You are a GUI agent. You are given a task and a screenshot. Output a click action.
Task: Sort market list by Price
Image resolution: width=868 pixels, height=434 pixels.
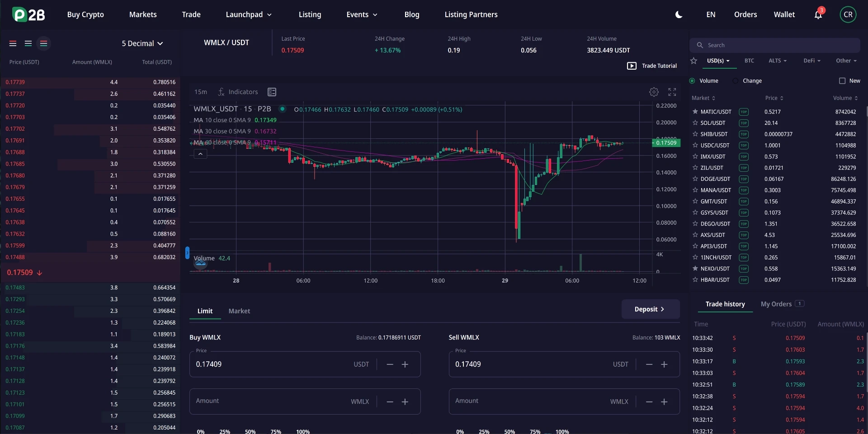click(x=774, y=98)
